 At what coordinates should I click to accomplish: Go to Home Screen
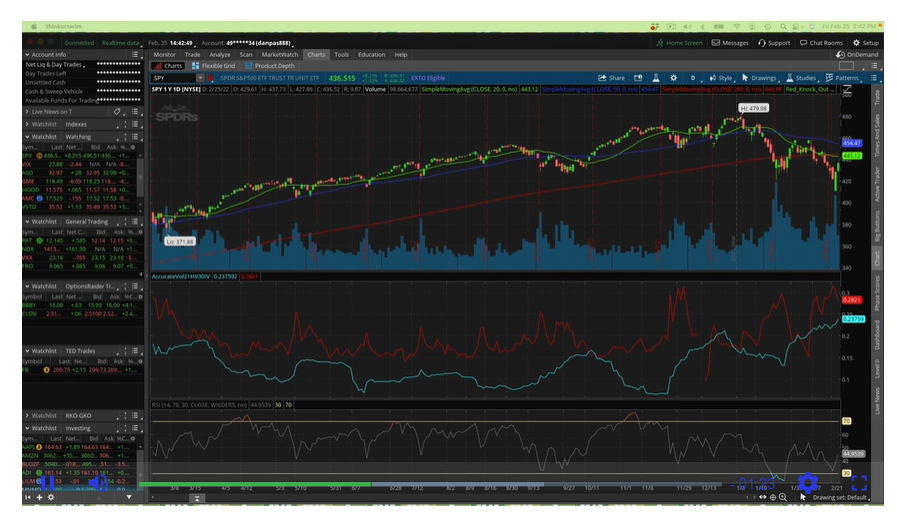679,43
